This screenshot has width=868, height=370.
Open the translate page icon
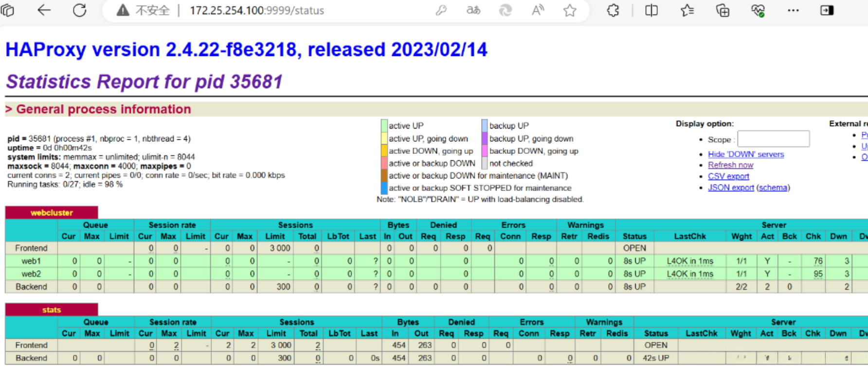coord(473,10)
